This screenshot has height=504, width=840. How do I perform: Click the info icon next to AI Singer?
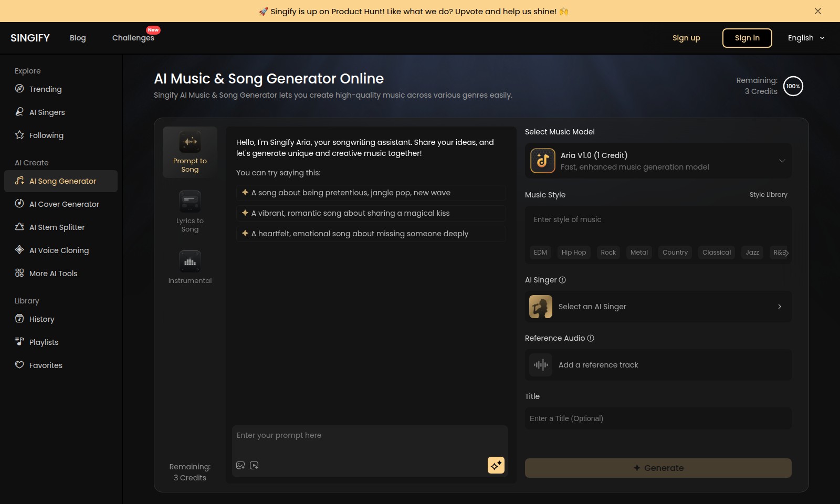[x=562, y=280]
